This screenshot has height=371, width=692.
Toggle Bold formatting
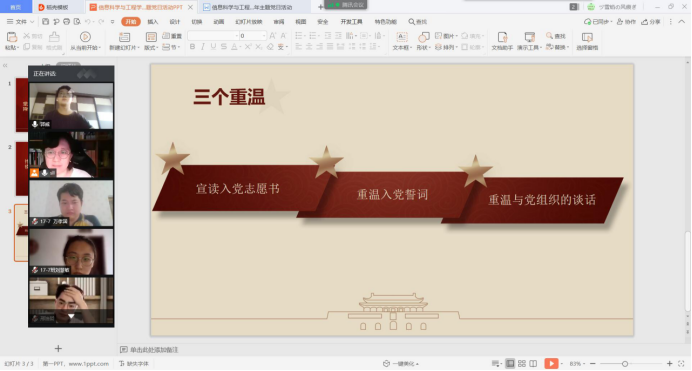coord(192,47)
